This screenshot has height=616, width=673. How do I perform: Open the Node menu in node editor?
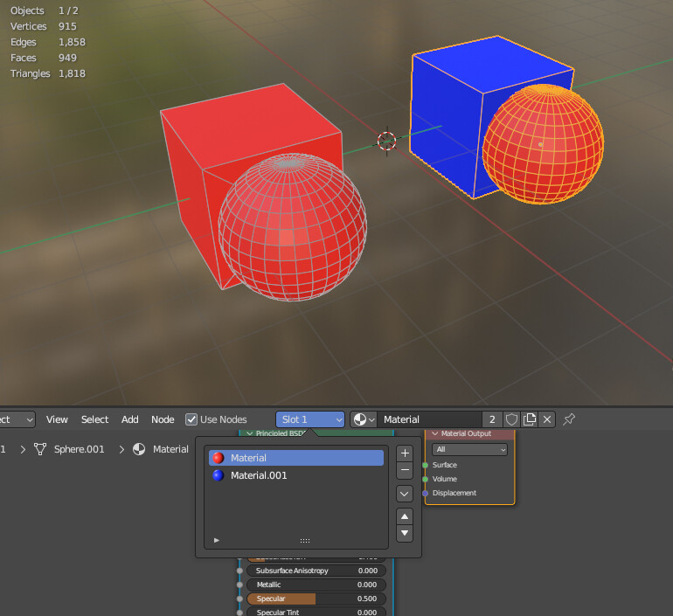(163, 419)
